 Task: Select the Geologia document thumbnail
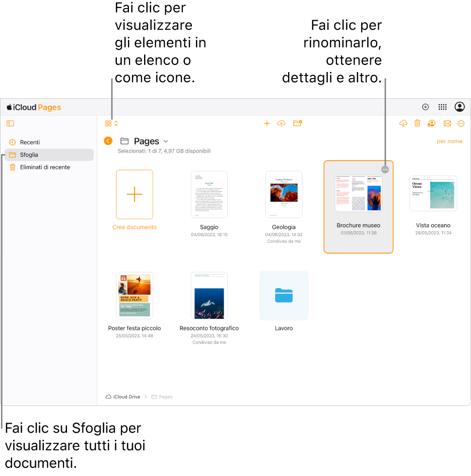click(284, 194)
